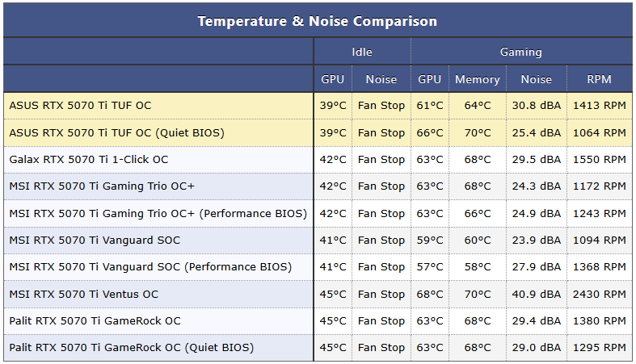Click ASUS RTX 5070 Ti TUF OC (Quiet BIOS) name
This screenshot has height=364, width=636.
coord(116,133)
